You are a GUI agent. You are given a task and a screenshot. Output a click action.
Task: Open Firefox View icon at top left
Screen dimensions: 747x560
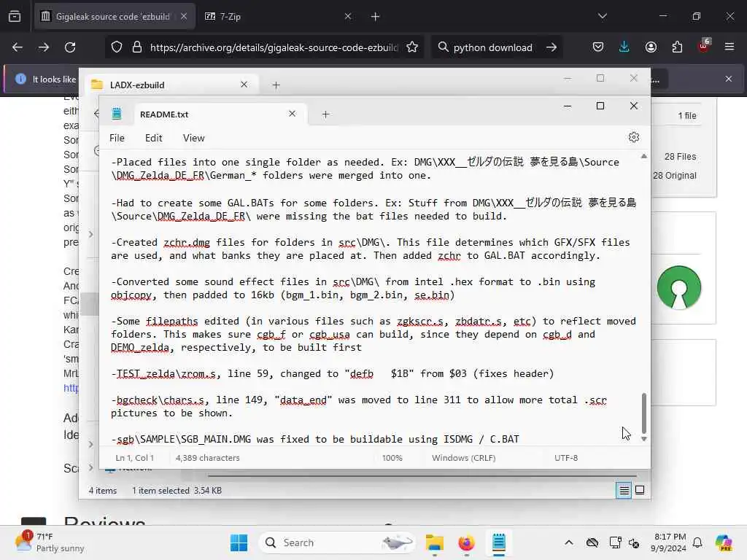[x=15, y=17]
